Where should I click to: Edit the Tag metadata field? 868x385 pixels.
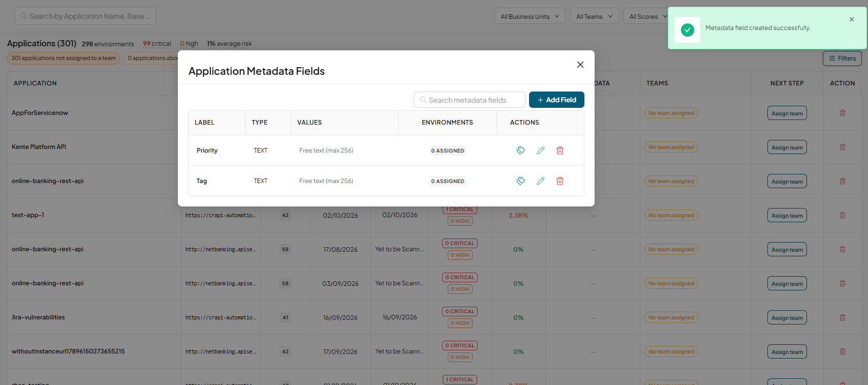click(540, 181)
